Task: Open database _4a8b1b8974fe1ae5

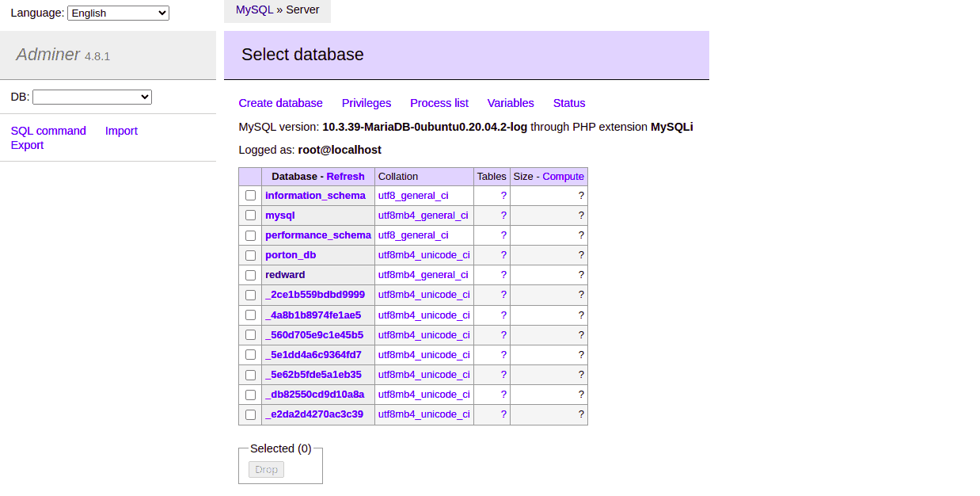Action: (313, 315)
